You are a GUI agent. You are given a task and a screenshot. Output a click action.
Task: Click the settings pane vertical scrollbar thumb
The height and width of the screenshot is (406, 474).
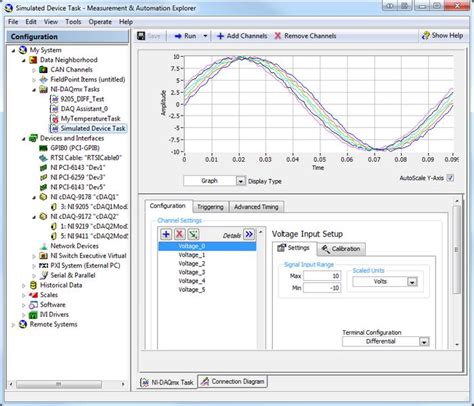[456, 250]
